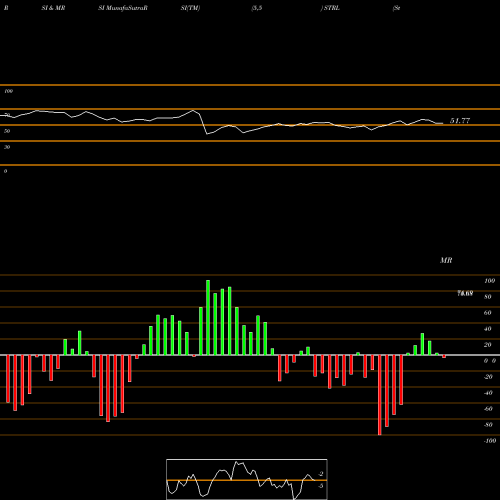The image size is (500, 500).
Task: Click the '-80' tick on the MR axis
Action: [488, 425]
